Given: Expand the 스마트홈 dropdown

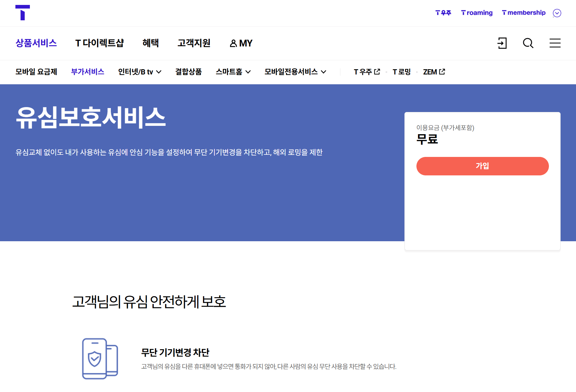Looking at the screenshot, I should click(249, 72).
